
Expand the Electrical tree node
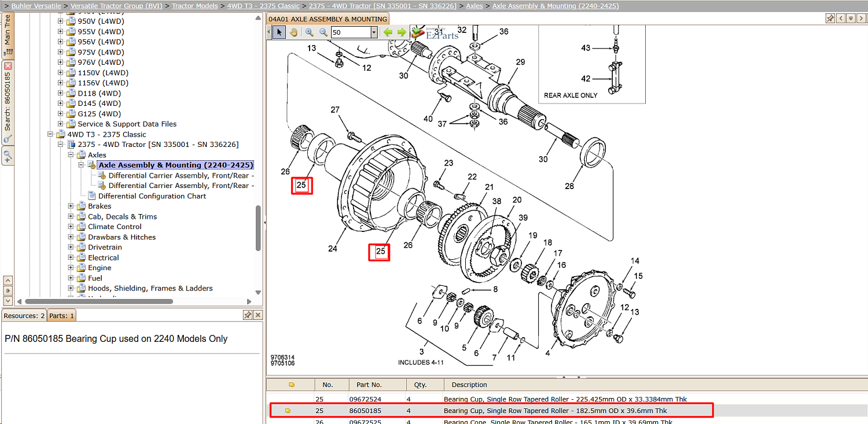(71, 257)
